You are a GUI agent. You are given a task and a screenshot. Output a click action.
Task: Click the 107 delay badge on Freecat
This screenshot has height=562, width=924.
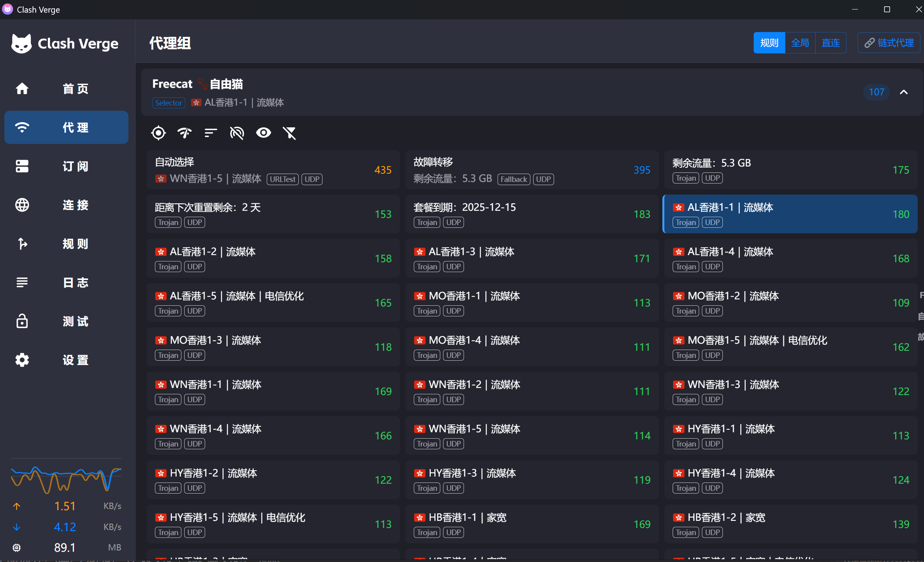(x=876, y=92)
